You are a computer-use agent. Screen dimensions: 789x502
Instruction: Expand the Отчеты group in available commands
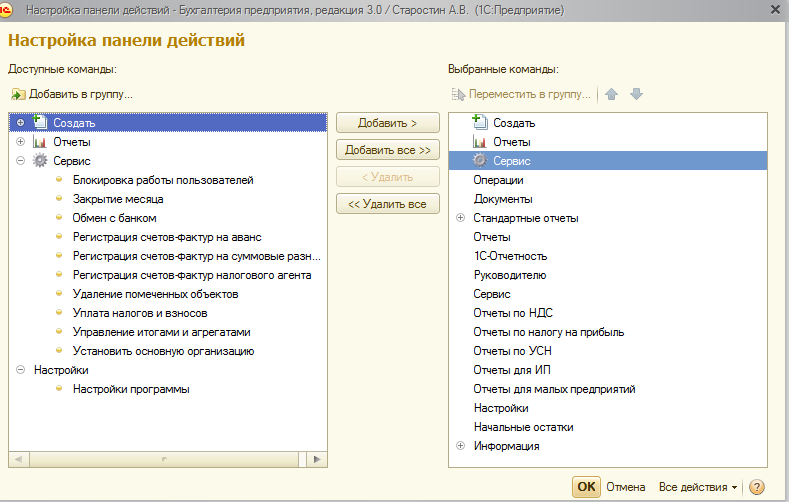point(21,142)
